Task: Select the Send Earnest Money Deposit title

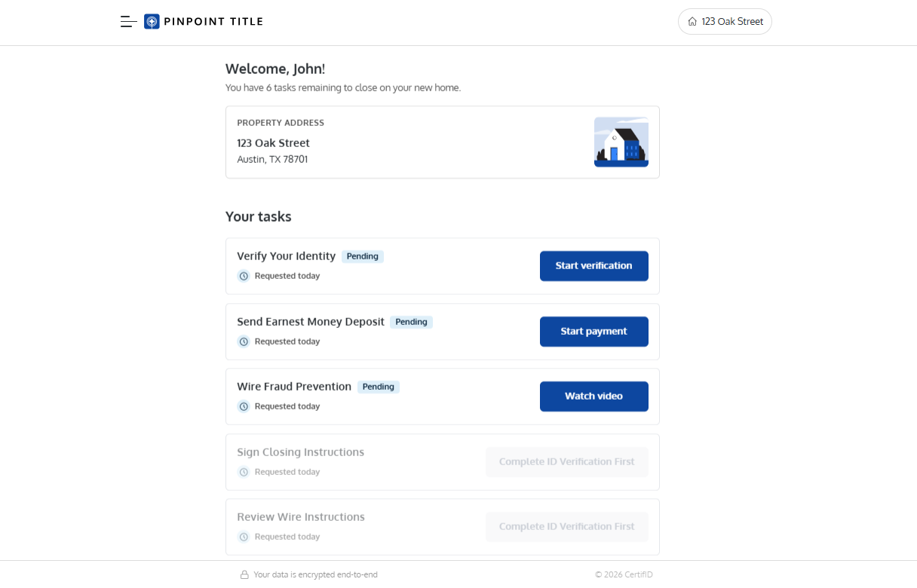Action: (311, 322)
